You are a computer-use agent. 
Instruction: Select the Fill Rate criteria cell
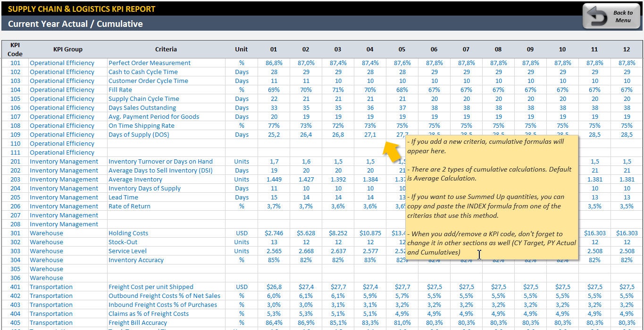120,90
